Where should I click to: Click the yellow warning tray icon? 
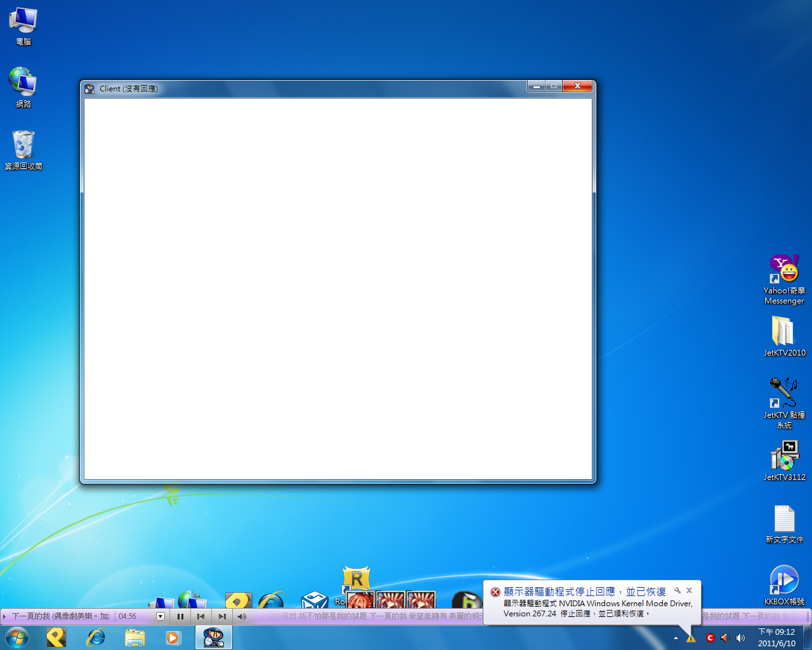[691, 638]
